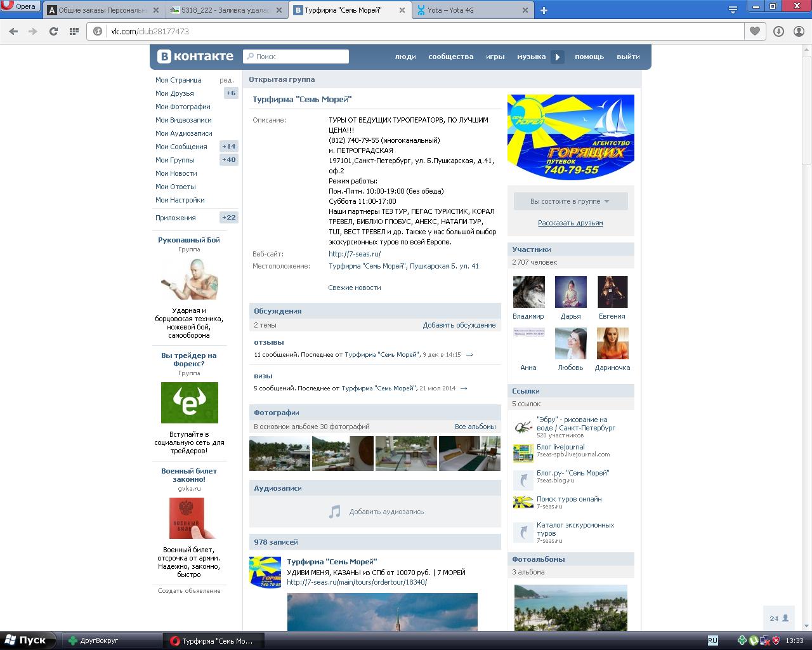The image size is (812, 650).
Task: Open the music player play button
Action: tap(557, 56)
